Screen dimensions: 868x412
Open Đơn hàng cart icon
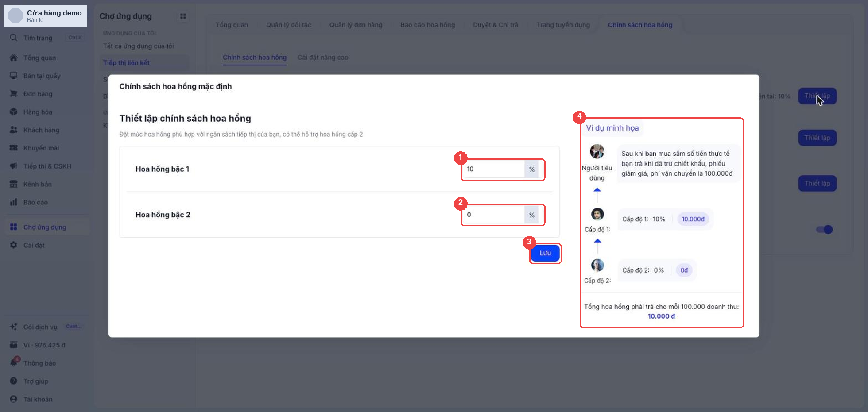tap(14, 94)
